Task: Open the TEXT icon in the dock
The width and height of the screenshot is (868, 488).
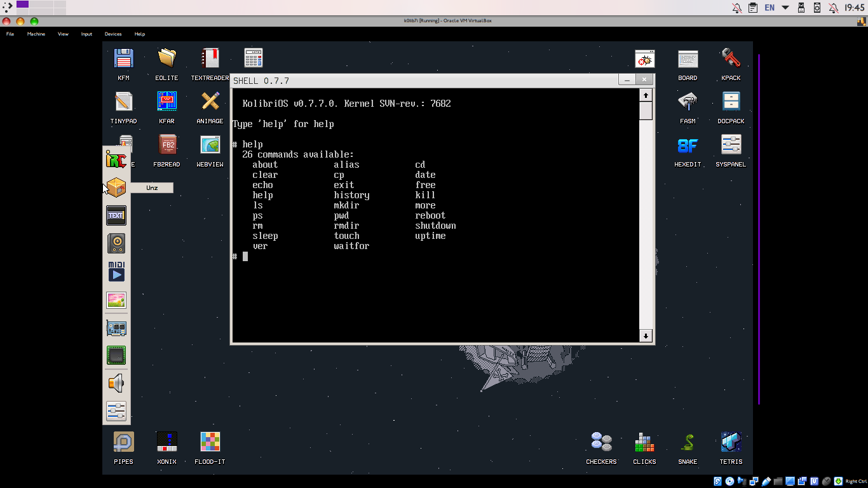Action: pyautogui.click(x=116, y=215)
